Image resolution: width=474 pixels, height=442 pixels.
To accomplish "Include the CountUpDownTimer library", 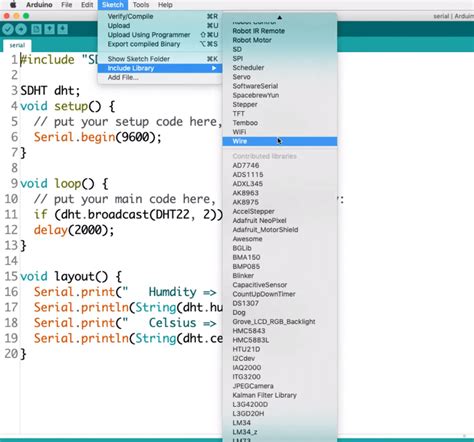I will pos(280,294).
